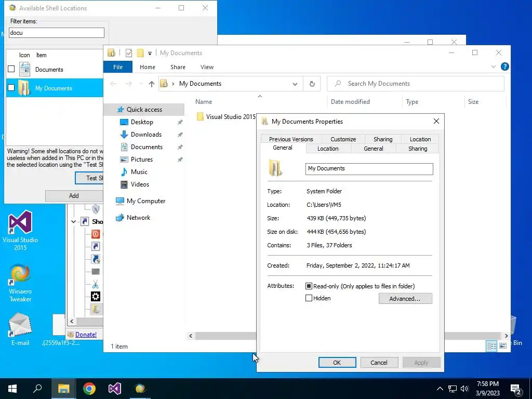The width and height of the screenshot is (532, 399).
Task: Toggle the Read-only attribute checkbox
Action: coord(309,286)
